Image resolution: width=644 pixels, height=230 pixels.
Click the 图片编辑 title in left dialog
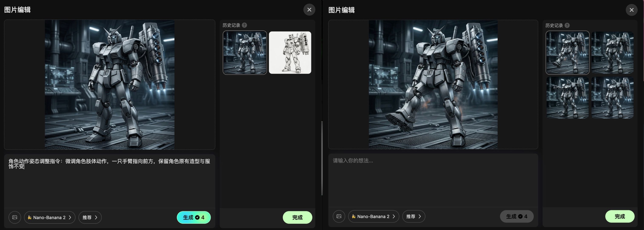[17, 10]
